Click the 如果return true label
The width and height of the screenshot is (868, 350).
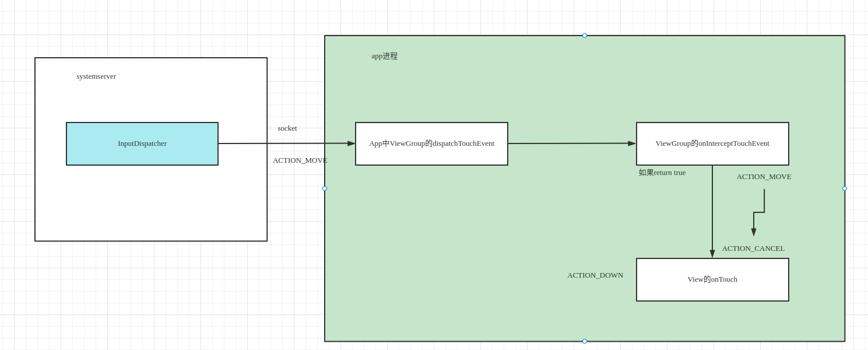tap(662, 173)
